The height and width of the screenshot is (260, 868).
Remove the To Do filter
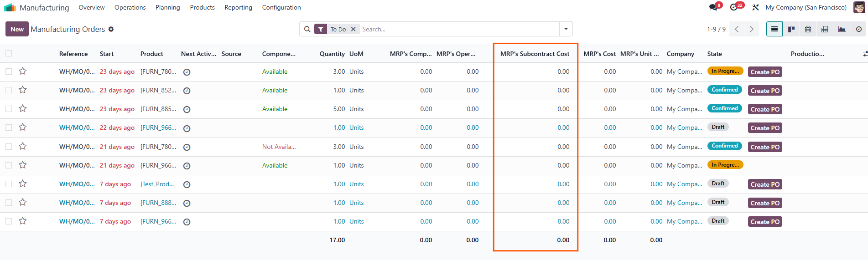point(353,29)
